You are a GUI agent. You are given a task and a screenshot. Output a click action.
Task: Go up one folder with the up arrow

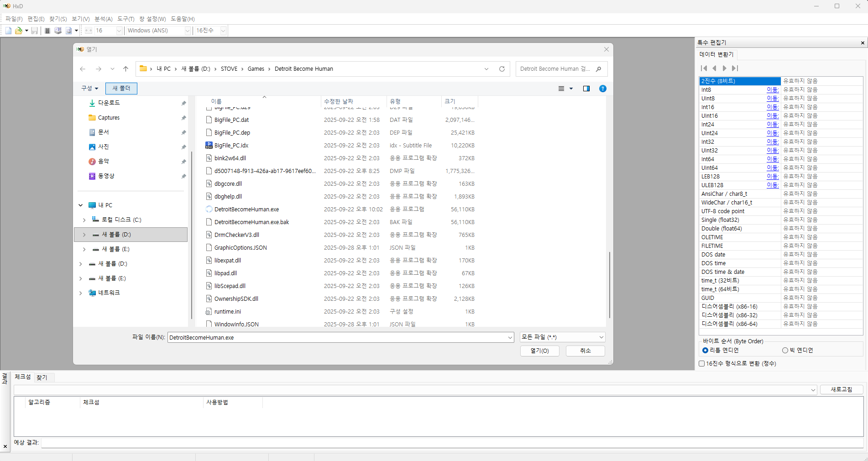pos(126,69)
